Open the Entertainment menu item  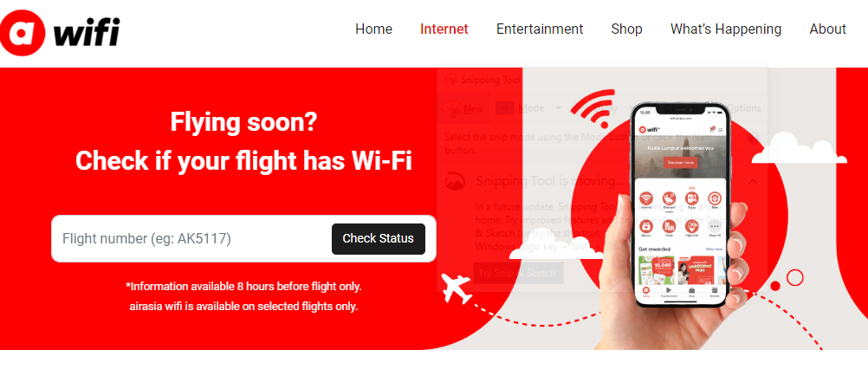click(540, 29)
